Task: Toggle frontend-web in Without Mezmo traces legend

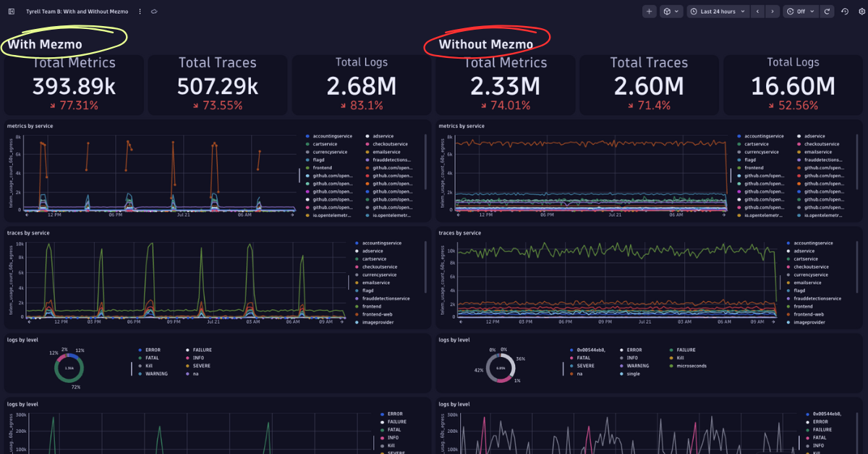Action: 809,314
